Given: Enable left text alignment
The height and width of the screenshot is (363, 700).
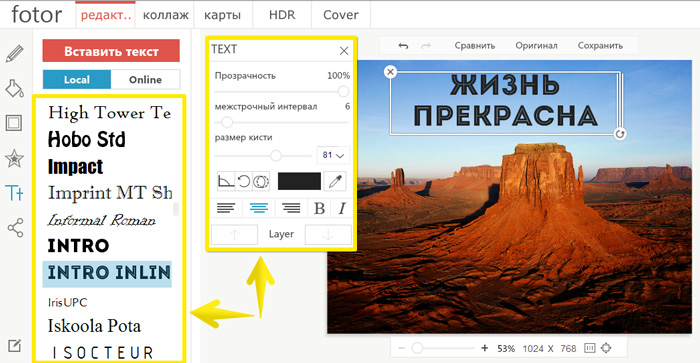Looking at the screenshot, I should 226,208.
